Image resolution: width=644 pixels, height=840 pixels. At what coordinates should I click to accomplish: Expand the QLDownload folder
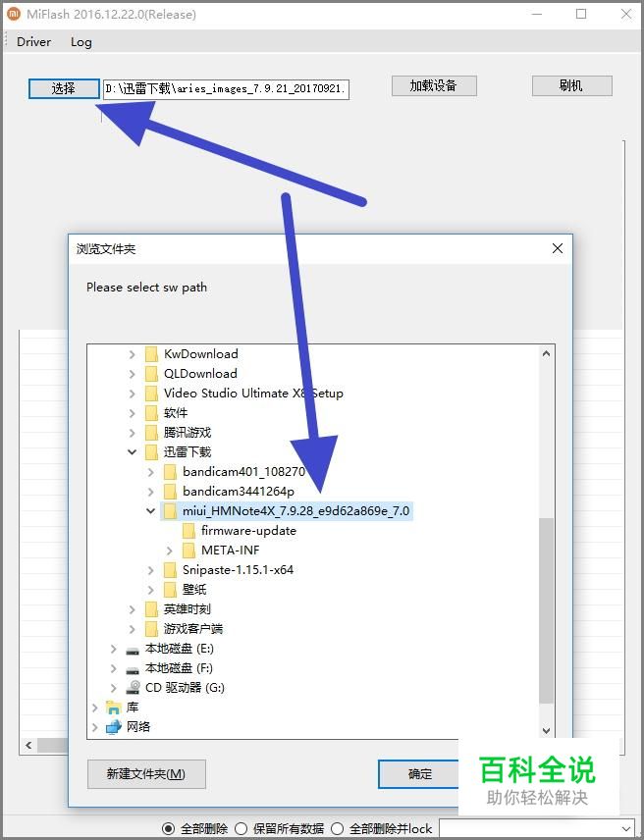[132, 374]
